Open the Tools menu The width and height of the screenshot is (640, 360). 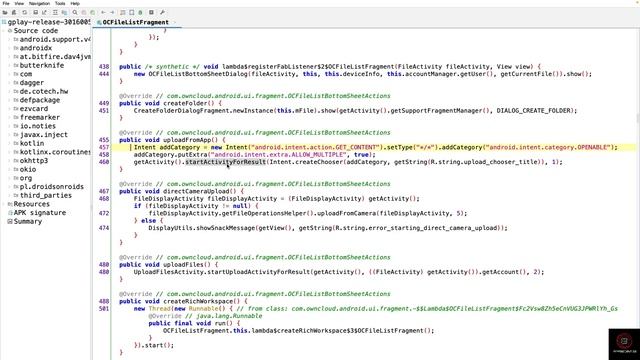(x=60, y=3)
